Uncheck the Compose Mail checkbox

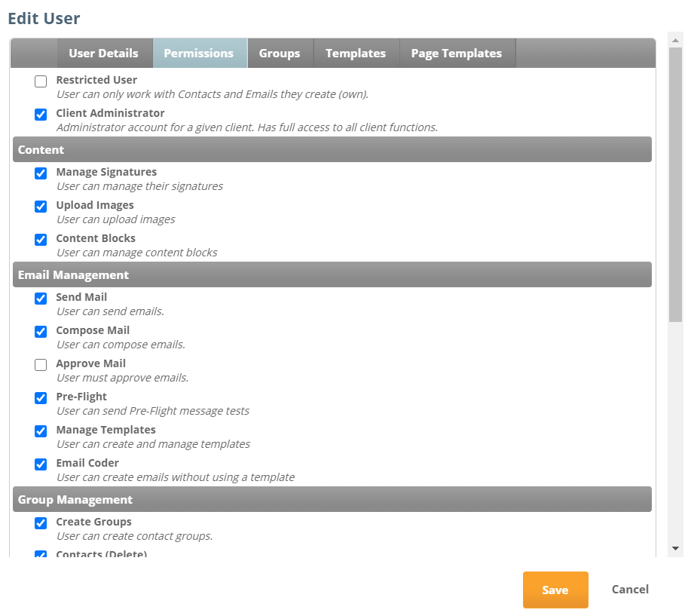pyautogui.click(x=41, y=332)
